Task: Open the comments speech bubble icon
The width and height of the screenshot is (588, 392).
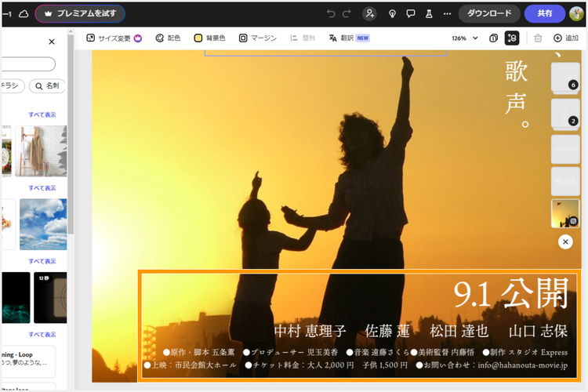Action: click(411, 14)
